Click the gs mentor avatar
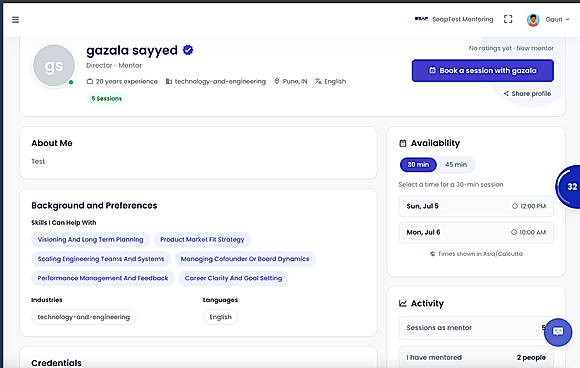The image size is (580, 368). tap(54, 66)
